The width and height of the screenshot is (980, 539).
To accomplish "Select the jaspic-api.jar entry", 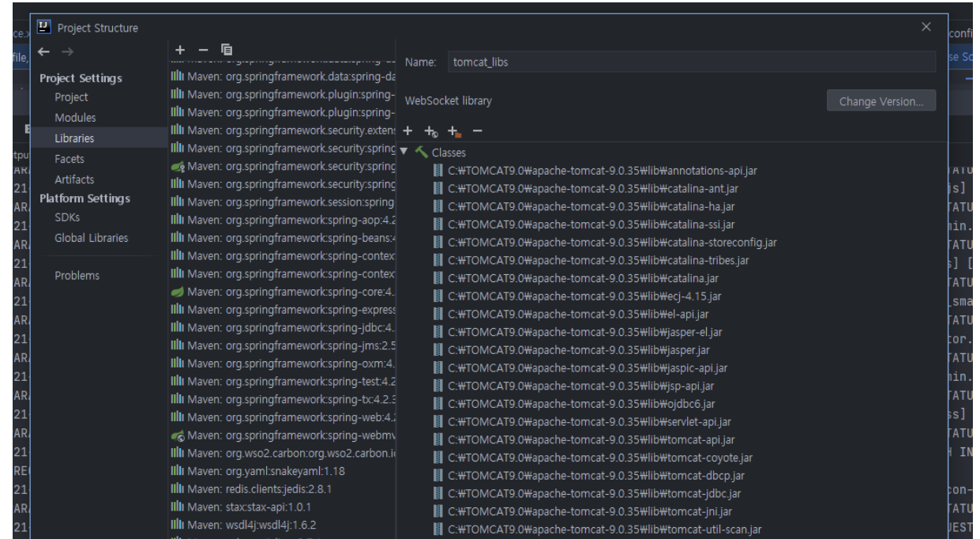I will (588, 368).
